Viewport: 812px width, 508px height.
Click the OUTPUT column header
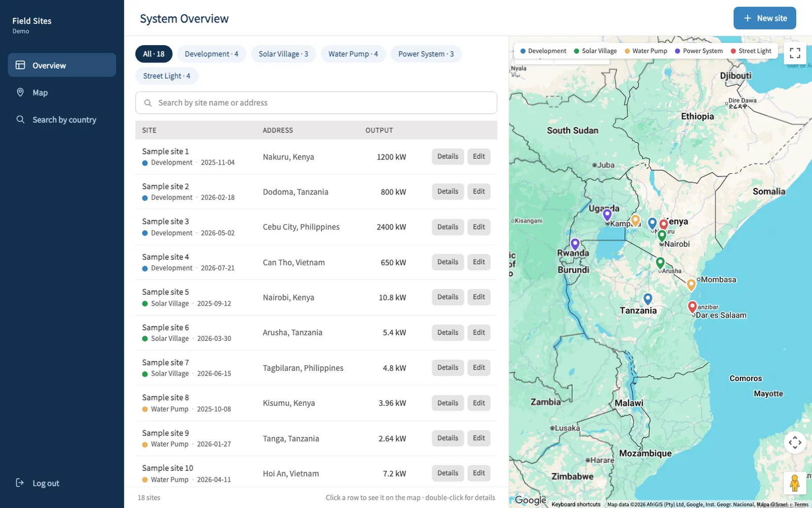pos(379,130)
